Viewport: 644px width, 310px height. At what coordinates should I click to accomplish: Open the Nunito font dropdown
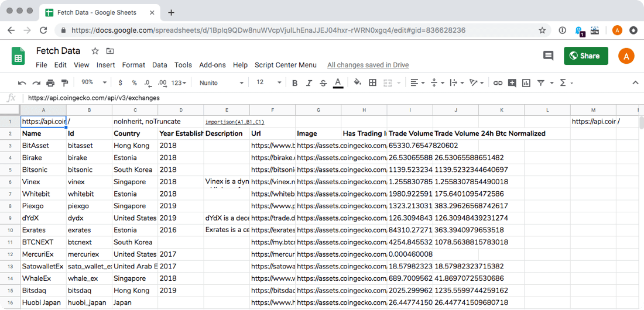point(221,83)
